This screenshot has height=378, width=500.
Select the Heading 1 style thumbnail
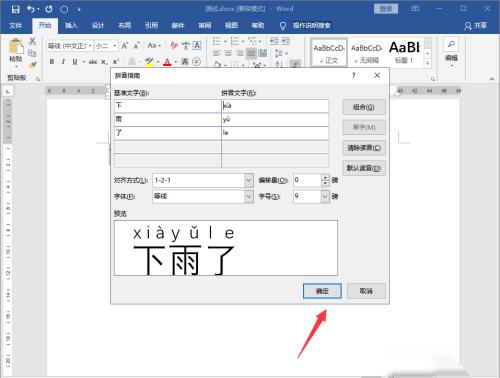pos(404,52)
